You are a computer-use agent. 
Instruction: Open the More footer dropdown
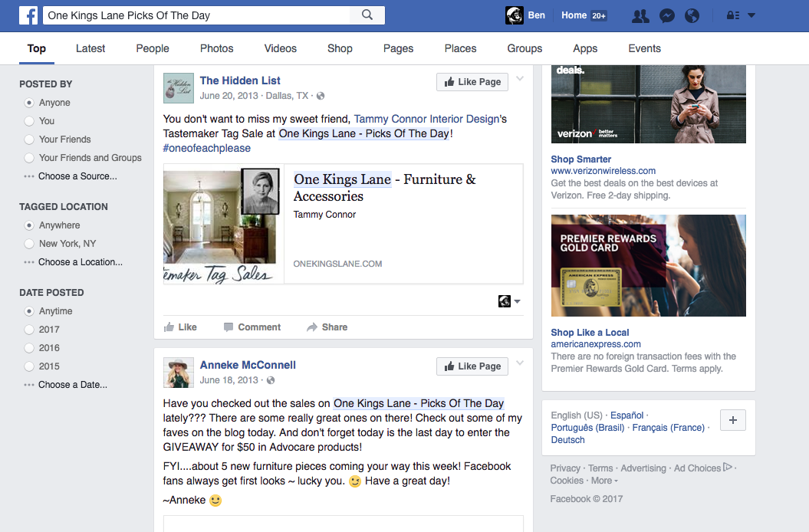click(604, 481)
